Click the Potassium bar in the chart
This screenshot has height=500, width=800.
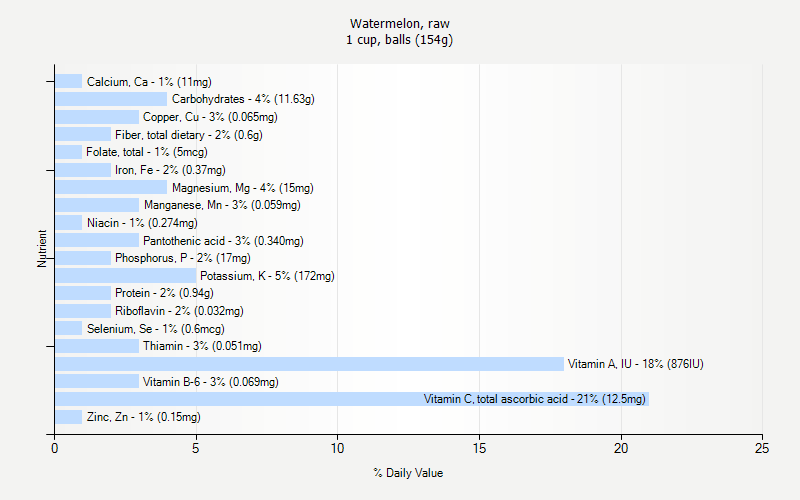[126, 276]
